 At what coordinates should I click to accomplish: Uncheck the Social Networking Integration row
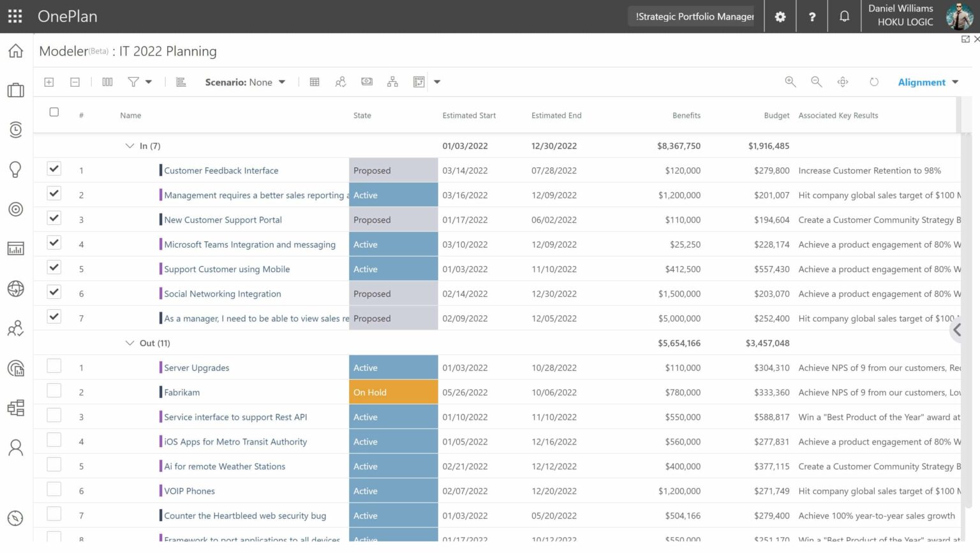pos(54,292)
